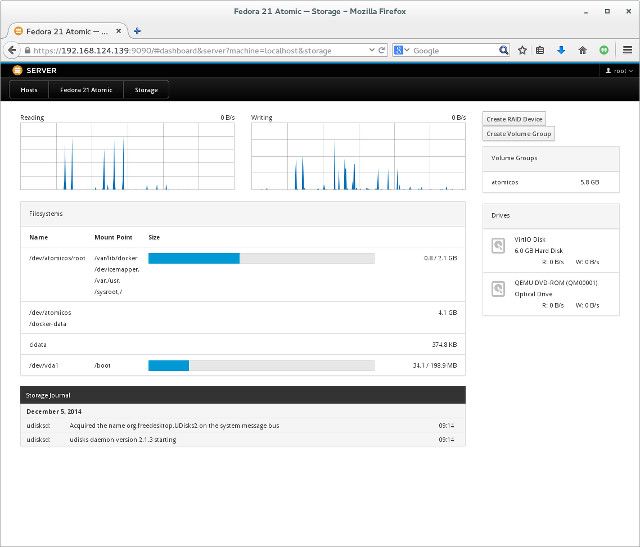This screenshot has height=547, width=640.
Task: Open the udisksd Acquired the name journal entry
Action: [x=242, y=425]
